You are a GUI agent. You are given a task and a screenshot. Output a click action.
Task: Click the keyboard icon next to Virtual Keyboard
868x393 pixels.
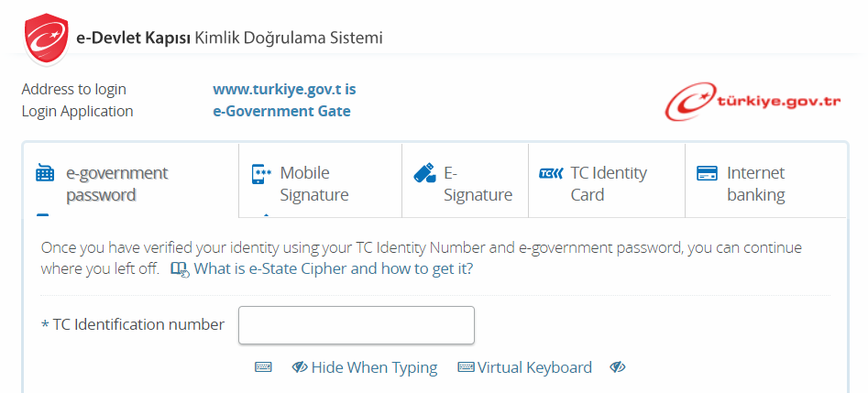click(x=466, y=367)
